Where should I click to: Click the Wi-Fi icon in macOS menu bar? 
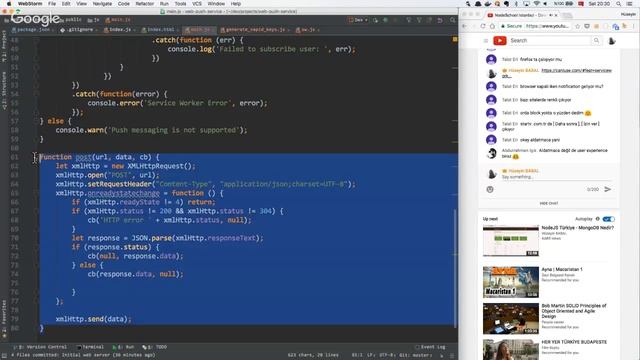(536, 4)
